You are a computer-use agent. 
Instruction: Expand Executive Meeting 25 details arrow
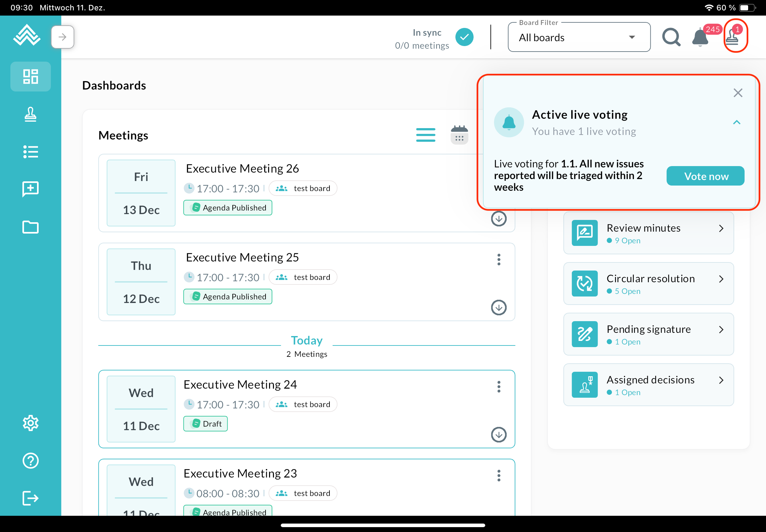pos(499,307)
